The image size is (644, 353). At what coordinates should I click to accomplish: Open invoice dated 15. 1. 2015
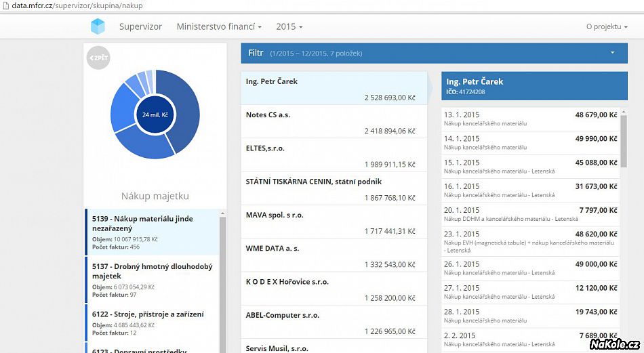tap(530, 167)
